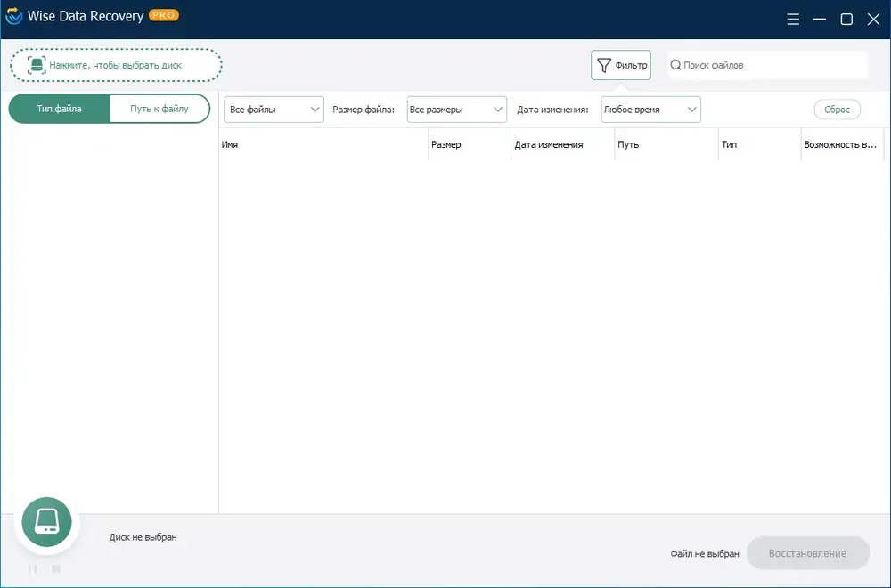Close the Wise Data Recovery window
The image size is (891, 588).
coord(873,20)
